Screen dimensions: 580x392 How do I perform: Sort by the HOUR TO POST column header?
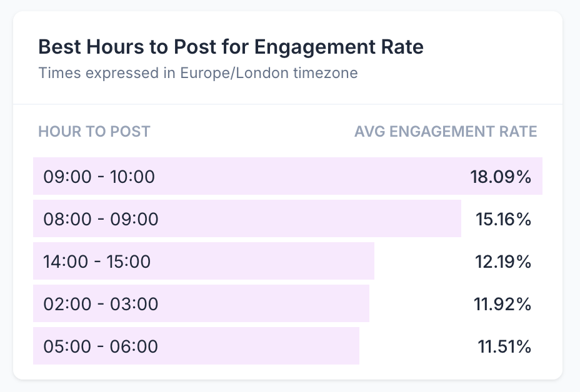click(94, 132)
